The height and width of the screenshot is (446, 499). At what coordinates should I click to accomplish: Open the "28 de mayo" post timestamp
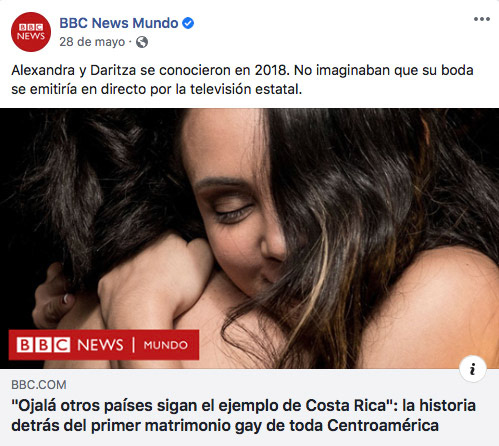pos(92,42)
